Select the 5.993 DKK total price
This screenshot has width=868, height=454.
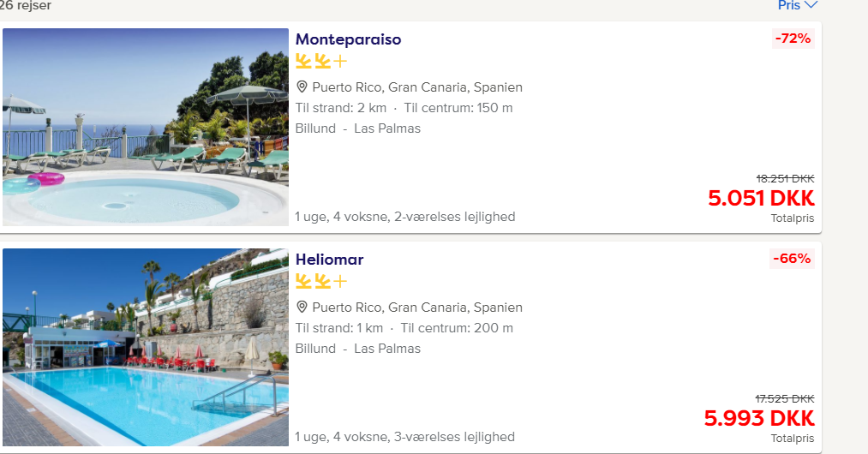(759, 419)
